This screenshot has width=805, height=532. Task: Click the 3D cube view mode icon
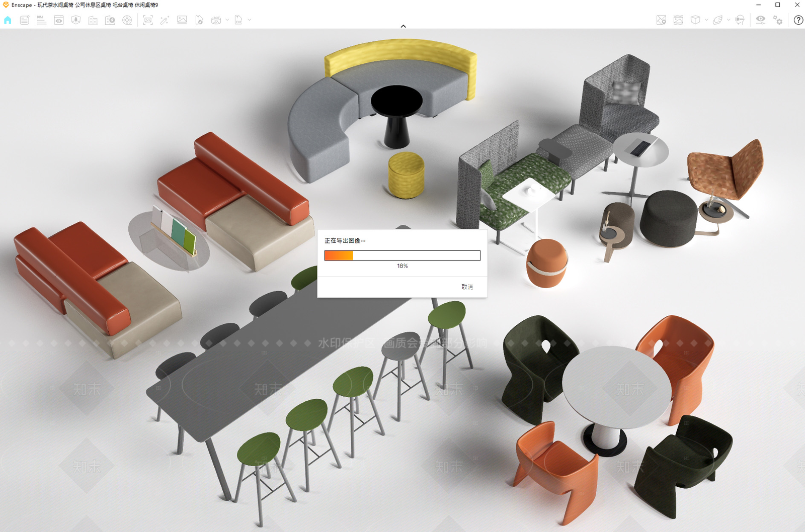tap(695, 20)
